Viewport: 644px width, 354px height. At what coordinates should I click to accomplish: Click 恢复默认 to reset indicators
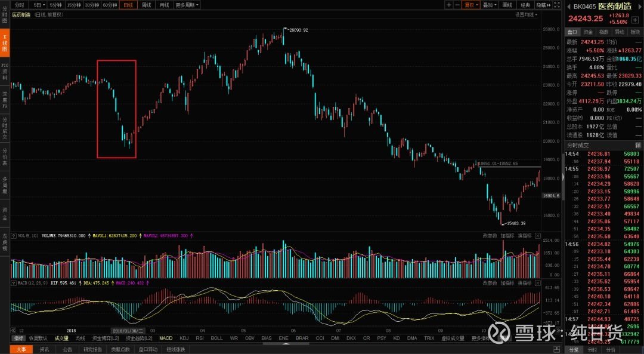(x=38, y=338)
